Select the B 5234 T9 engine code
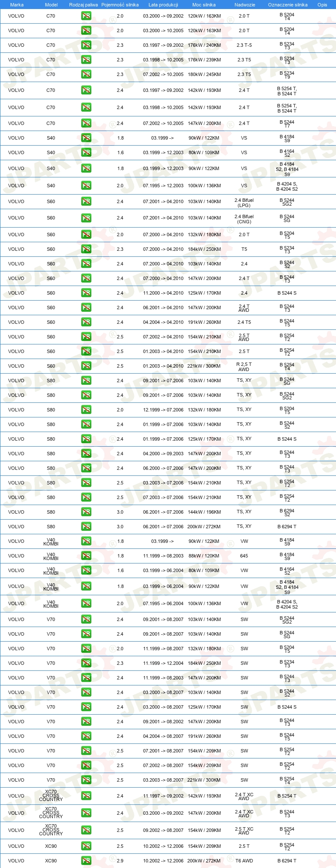 (x=287, y=75)
